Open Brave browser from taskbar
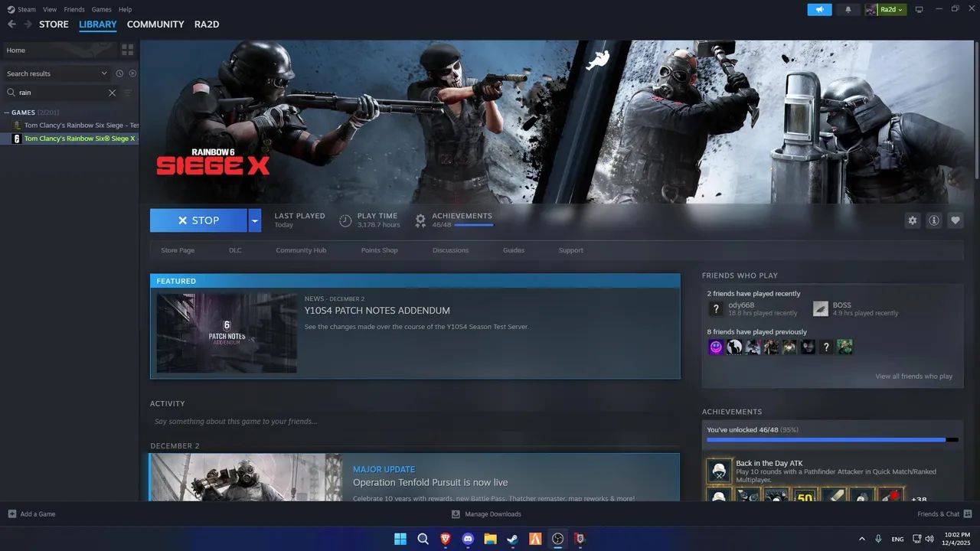Image resolution: width=980 pixels, height=551 pixels. (x=446, y=539)
